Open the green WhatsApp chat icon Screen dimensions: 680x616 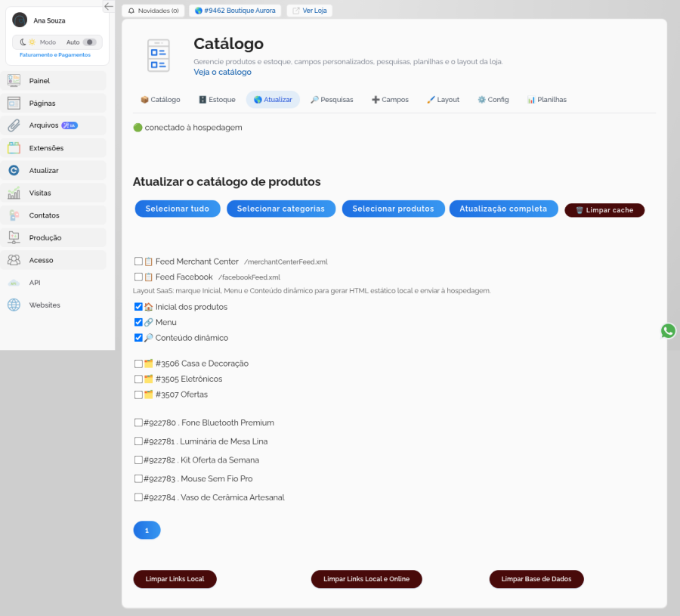(x=668, y=331)
